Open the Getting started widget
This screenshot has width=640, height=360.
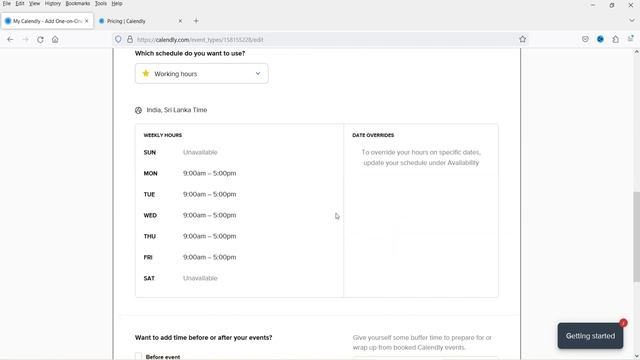click(590, 336)
